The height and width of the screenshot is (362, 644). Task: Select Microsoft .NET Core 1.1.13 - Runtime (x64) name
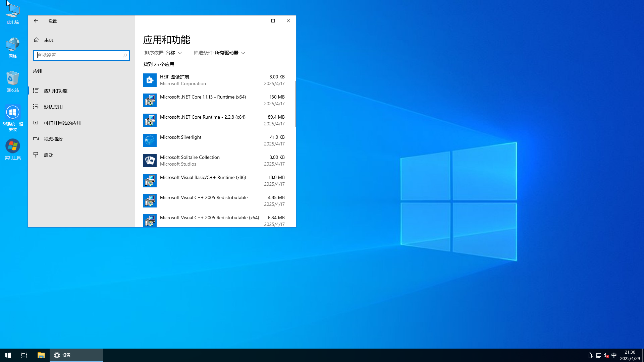pyautogui.click(x=203, y=97)
